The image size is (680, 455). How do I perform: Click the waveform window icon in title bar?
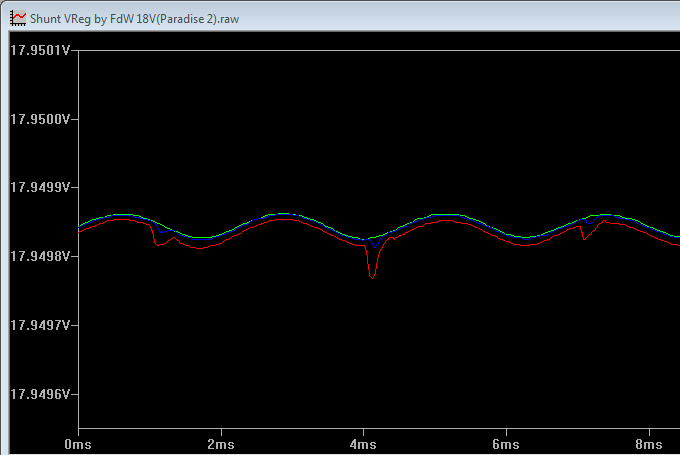click(x=18, y=18)
